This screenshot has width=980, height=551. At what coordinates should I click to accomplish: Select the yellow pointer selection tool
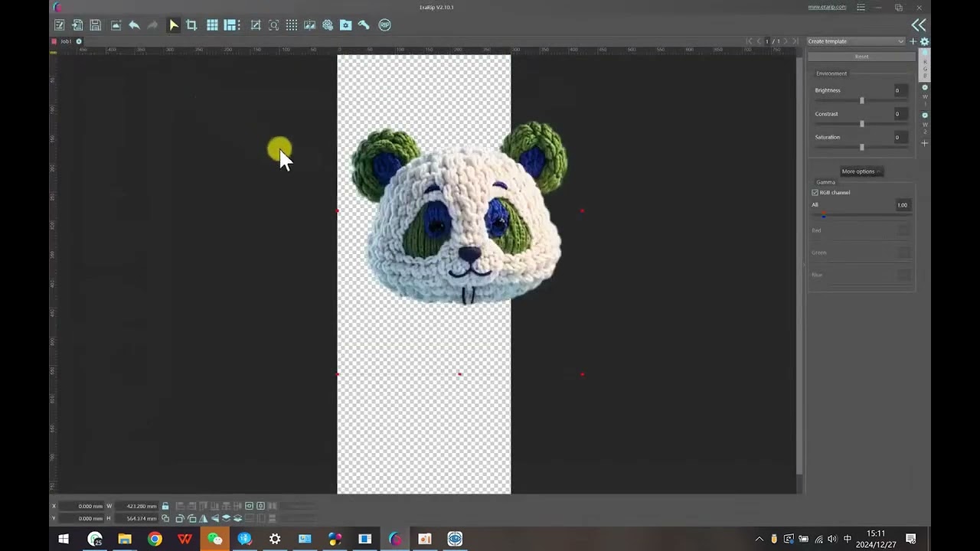[x=173, y=25]
